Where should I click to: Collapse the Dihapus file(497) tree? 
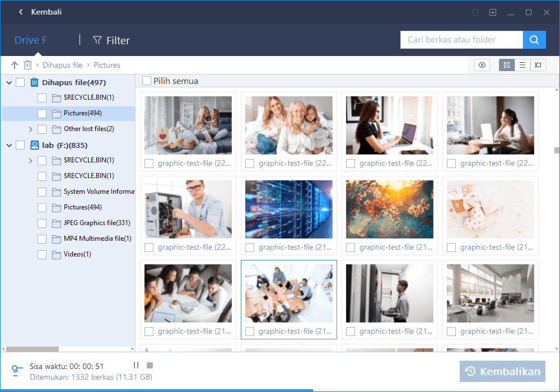pos(9,82)
